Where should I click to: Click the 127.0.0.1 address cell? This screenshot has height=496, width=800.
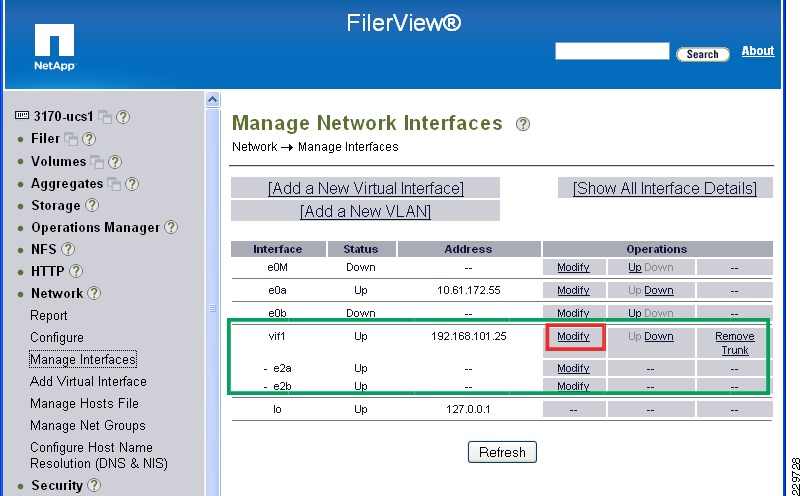coord(468,409)
